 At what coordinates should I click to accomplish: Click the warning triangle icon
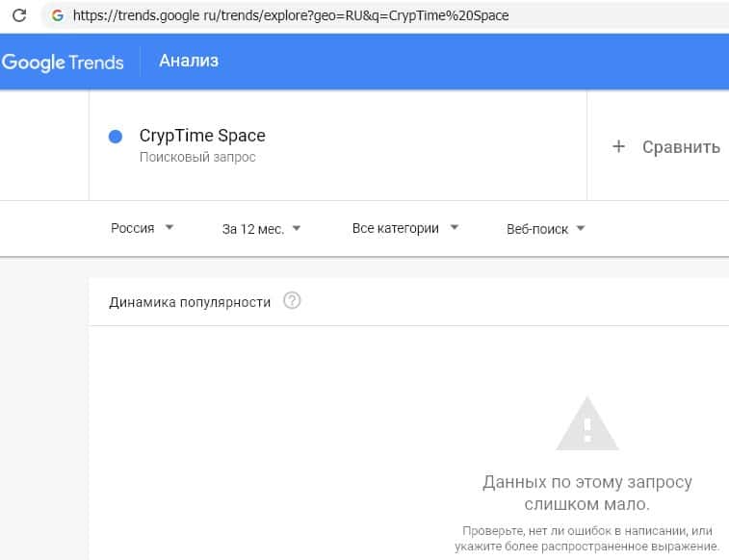point(586,423)
